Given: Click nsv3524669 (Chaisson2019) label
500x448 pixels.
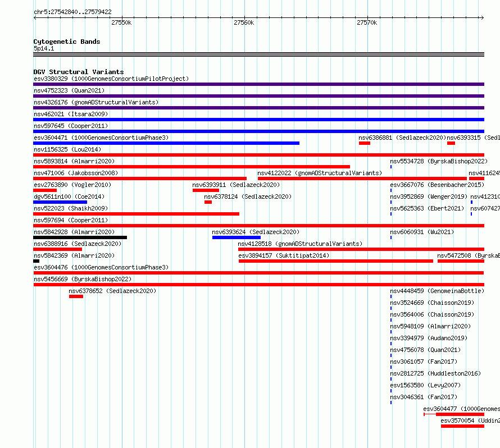Looking at the screenshot, I should tap(432, 303).
